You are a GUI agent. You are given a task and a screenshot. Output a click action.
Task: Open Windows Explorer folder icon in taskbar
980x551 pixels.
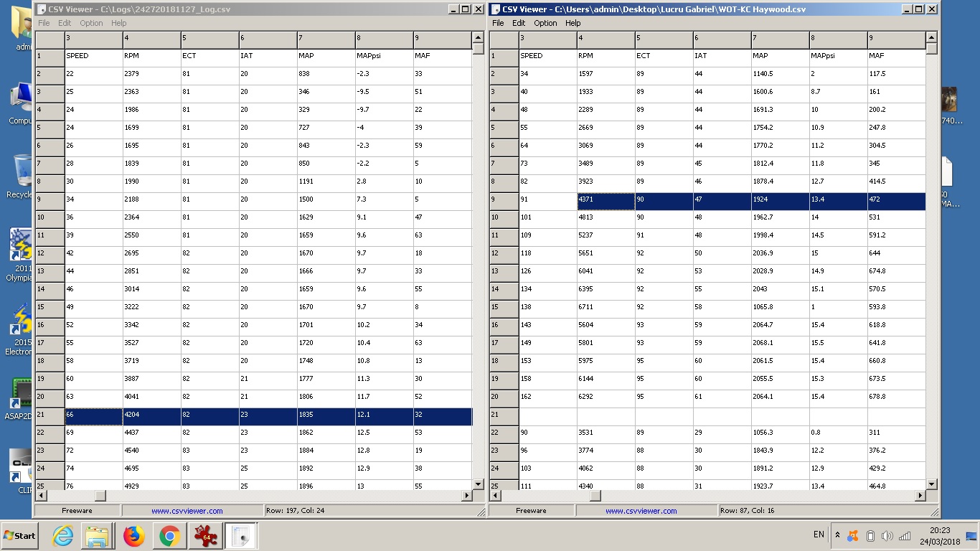click(97, 536)
